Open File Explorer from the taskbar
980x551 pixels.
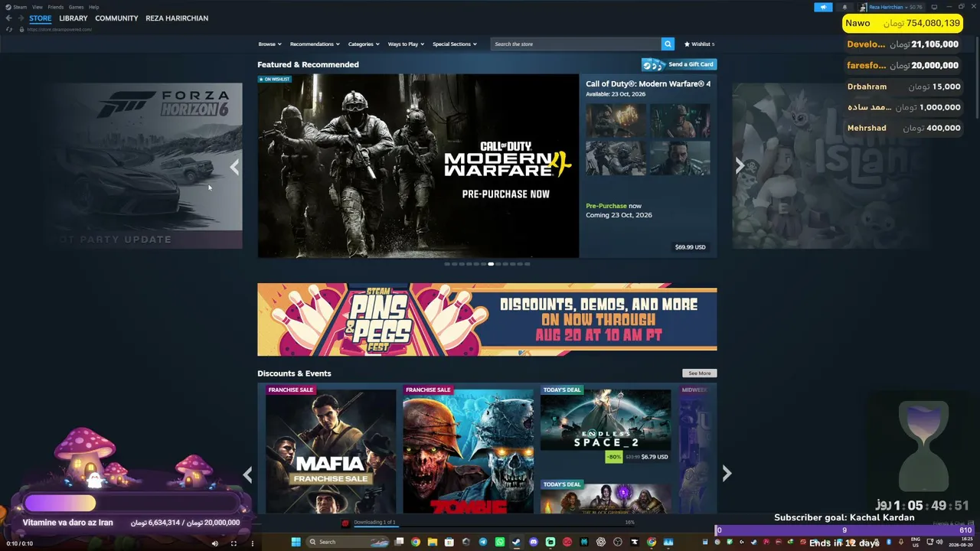[433, 542]
